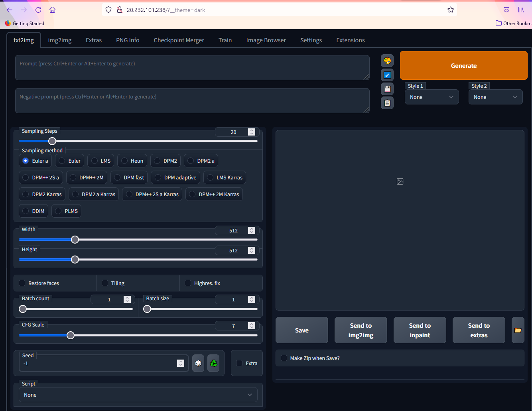Click the browser home icon
This screenshot has height=411, width=532.
click(53, 10)
